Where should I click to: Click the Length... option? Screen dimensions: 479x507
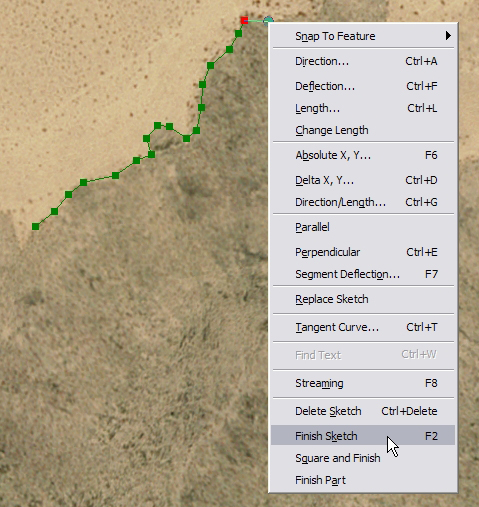pos(363,108)
